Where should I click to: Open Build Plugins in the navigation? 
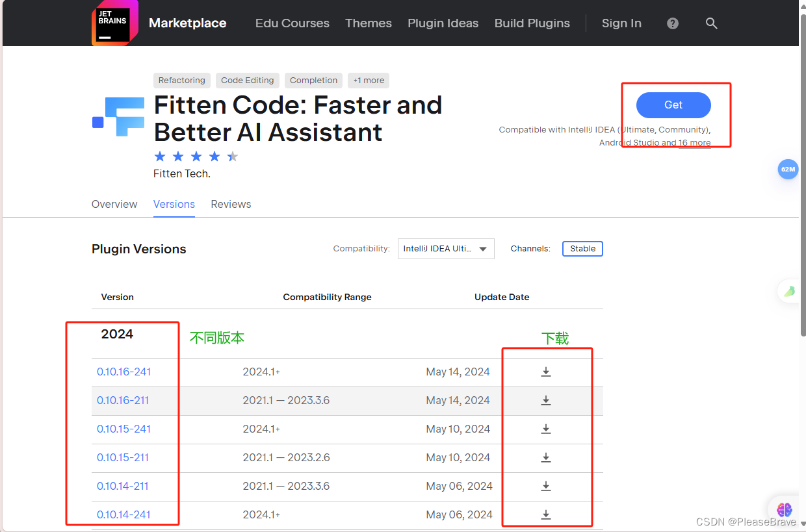(x=532, y=23)
